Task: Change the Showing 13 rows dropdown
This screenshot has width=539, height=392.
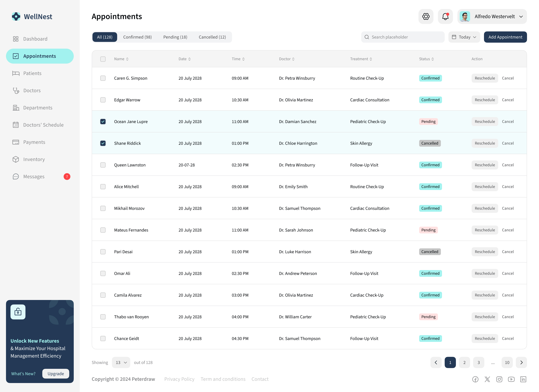Action: point(121,362)
